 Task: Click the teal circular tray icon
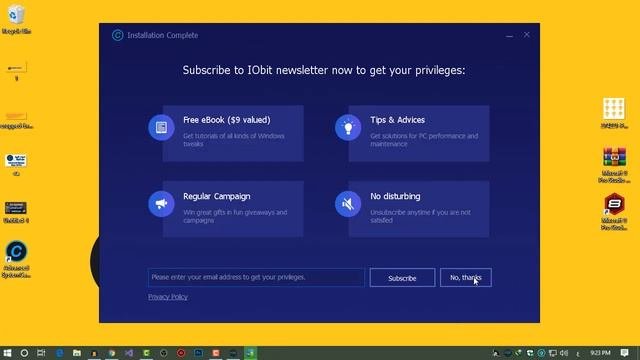click(541, 353)
